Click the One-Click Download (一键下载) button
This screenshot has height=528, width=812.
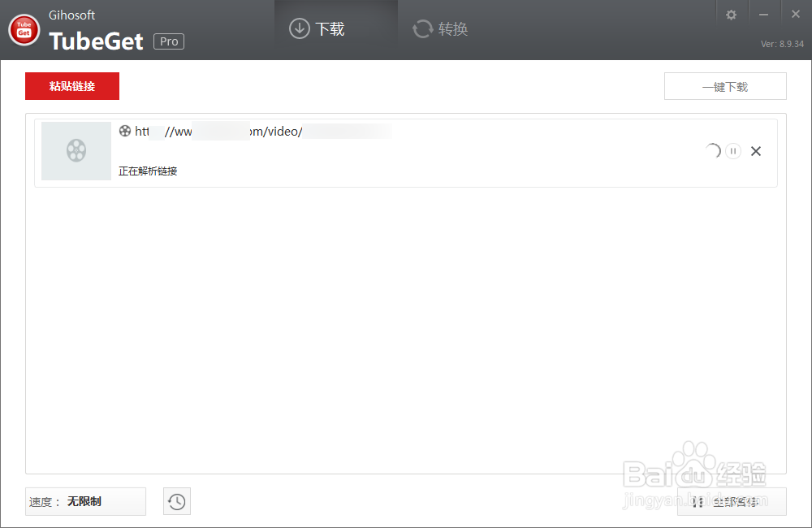point(725,87)
